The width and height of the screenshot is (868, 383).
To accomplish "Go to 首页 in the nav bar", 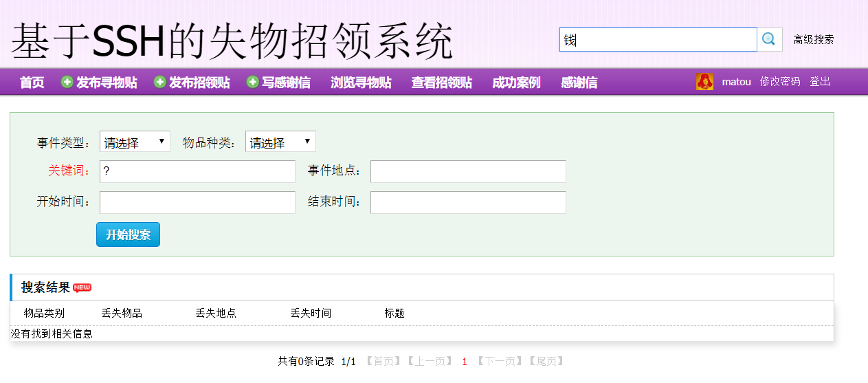I will tap(32, 83).
